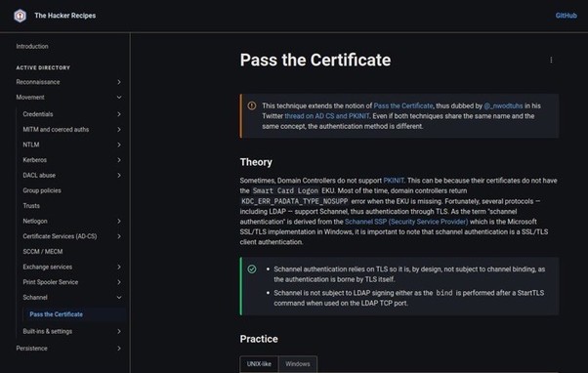Select the UNIX-like tab

click(x=259, y=364)
